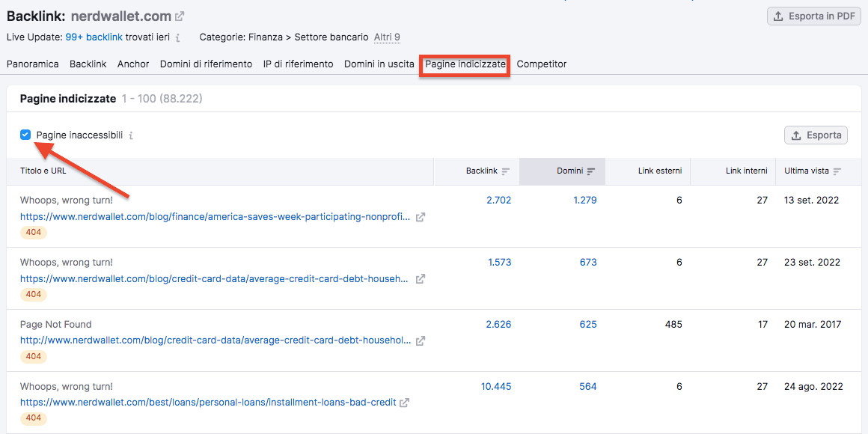Image resolution: width=868 pixels, height=434 pixels.
Task: Go to the Anchor tab
Action: (133, 64)
